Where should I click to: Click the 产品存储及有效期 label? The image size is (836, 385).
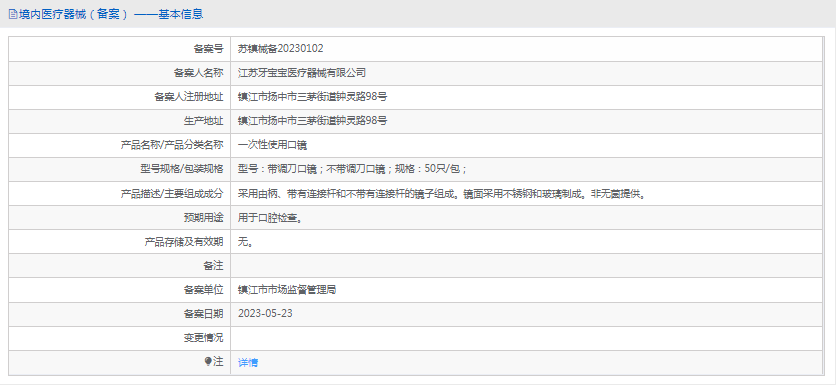click(x=184, y=242)
